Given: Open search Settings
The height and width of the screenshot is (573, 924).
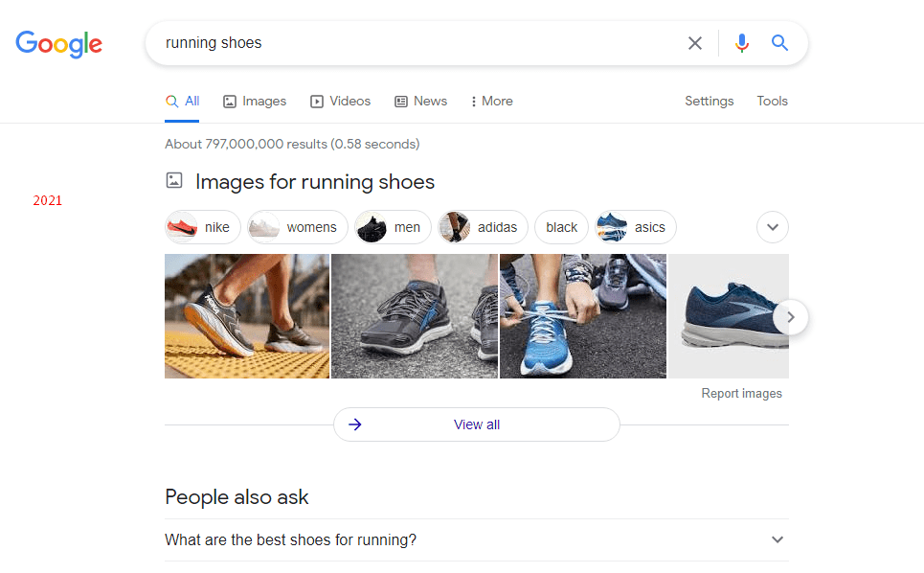Looking at the screenshot, I should pyautogui.click(x=709, y=101).
